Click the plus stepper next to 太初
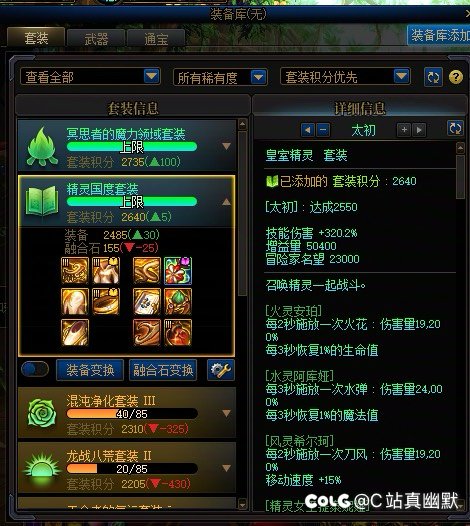 (404, 130)
